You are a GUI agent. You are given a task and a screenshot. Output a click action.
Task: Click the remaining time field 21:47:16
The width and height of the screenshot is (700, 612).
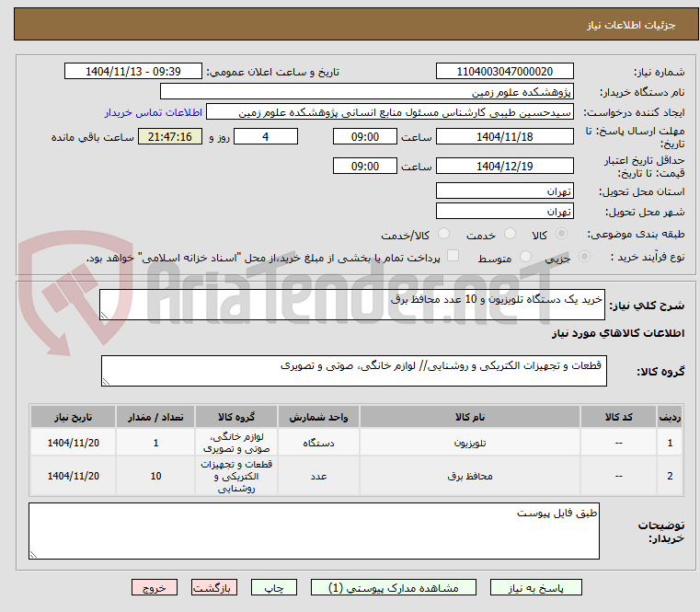pyautogui.click(x=170, y=136)
